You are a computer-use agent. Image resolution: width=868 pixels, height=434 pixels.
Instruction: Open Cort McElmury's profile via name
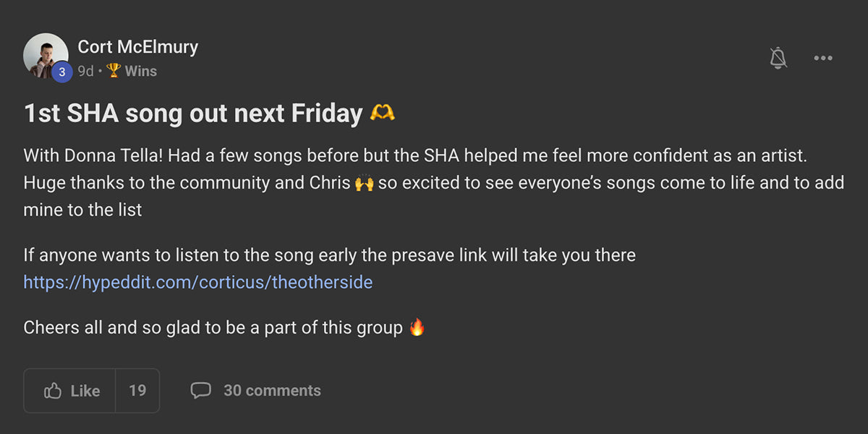tap(137, 47)
